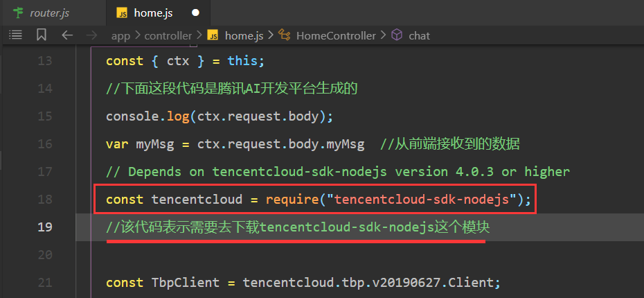The image size is (644, 298).
Task: Click 'tencentcloud' constant on line 18
Action: [197, 200]
